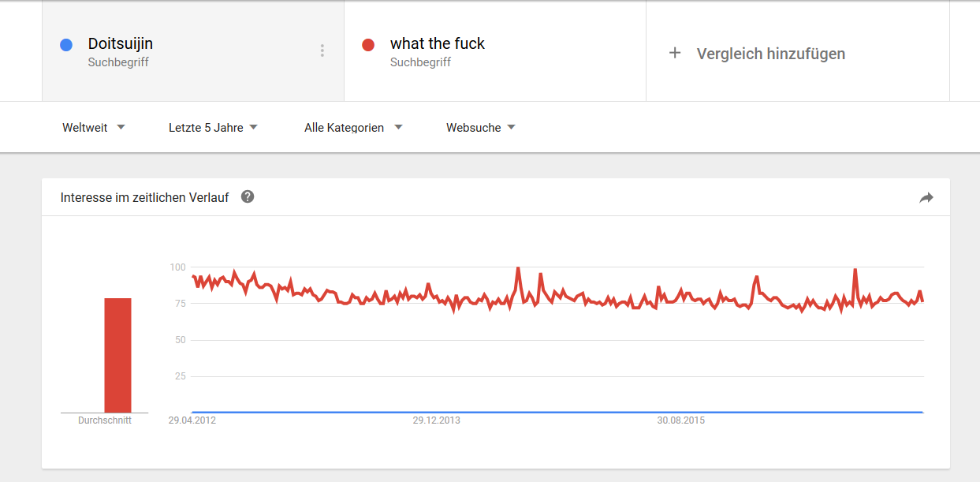Click the blue dot beside Doitsuijin

tap(66, 45)
